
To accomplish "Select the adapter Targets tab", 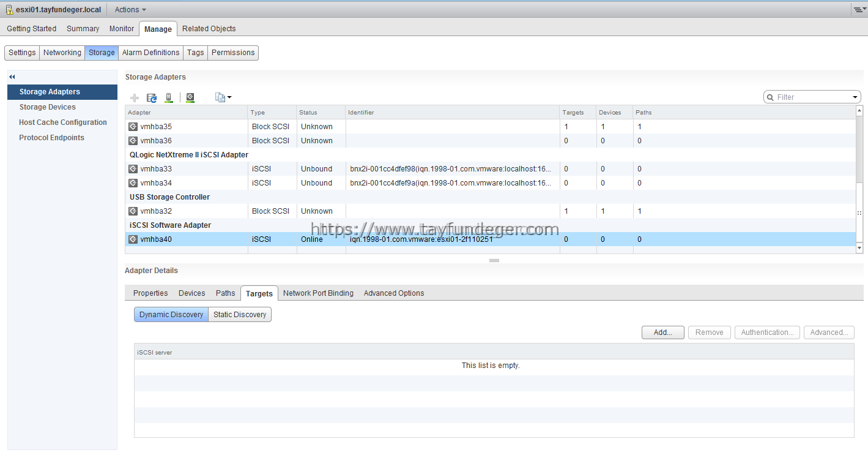I will coord(259,293).
